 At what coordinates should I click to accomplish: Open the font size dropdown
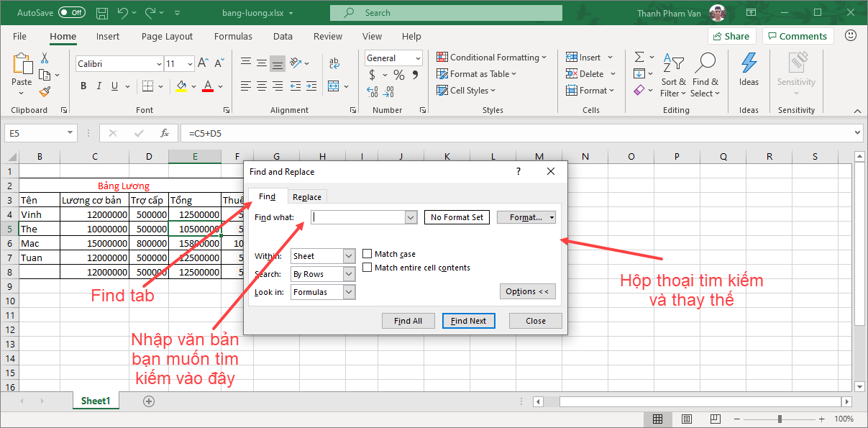coord(190,64)
